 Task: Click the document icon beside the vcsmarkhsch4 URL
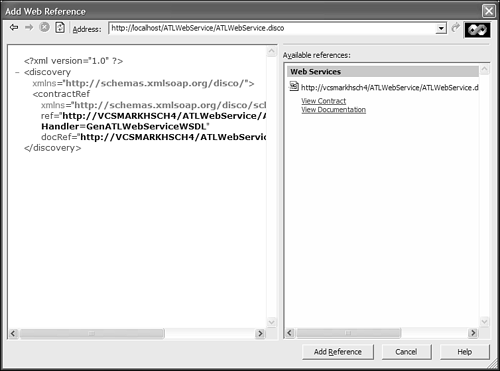point(294,87)
